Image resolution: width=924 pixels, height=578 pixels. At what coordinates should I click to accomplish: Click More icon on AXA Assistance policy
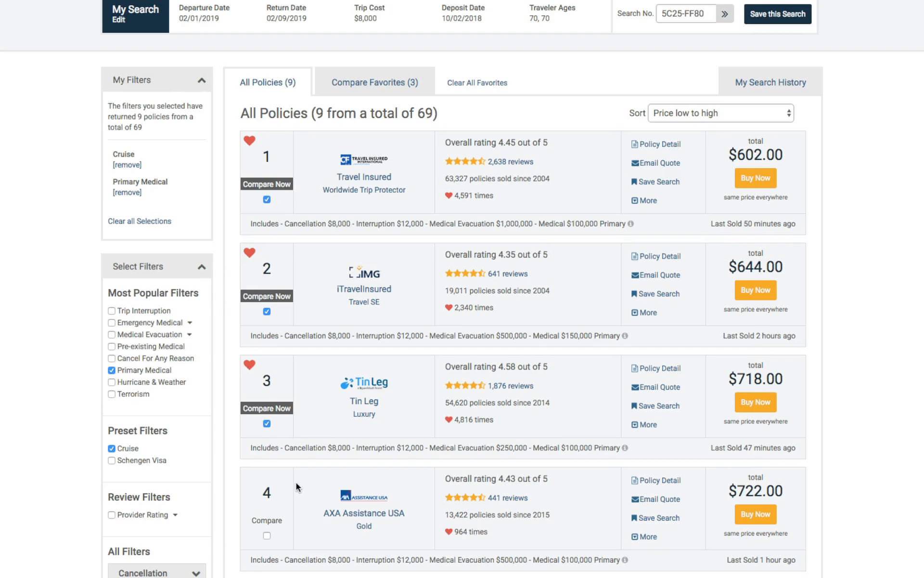click(634, 537)
